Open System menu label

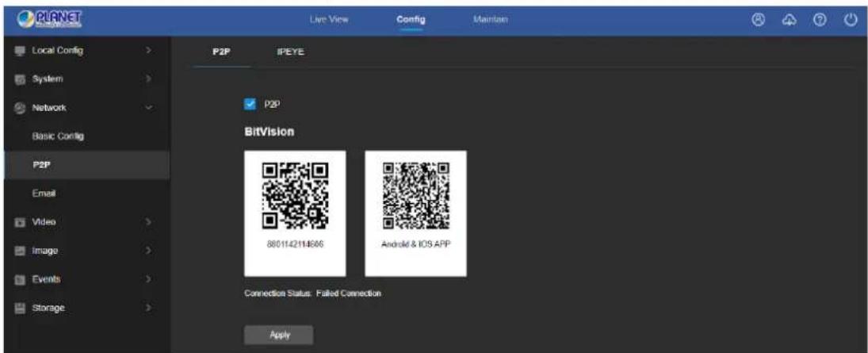click(x=47, y=79)
